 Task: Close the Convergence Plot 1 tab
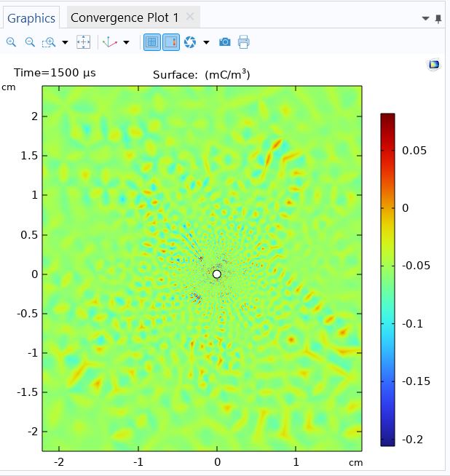190,17
